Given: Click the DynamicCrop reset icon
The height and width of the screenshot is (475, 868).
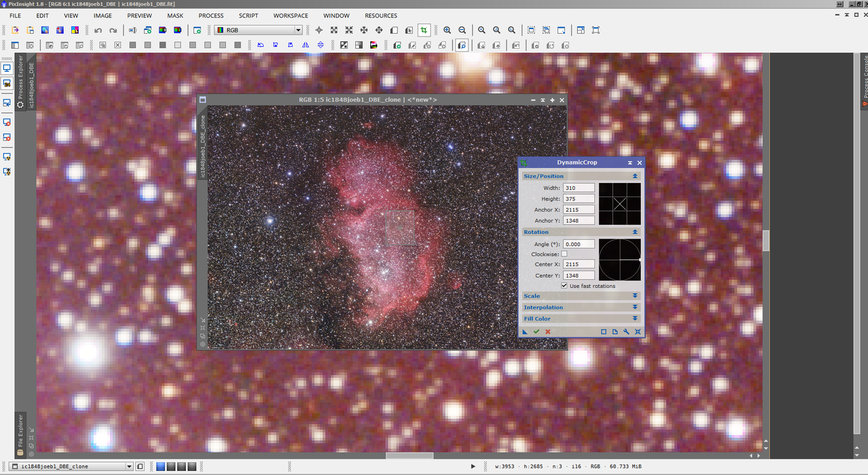Looking at the screenshot, I should click(638, 331).
